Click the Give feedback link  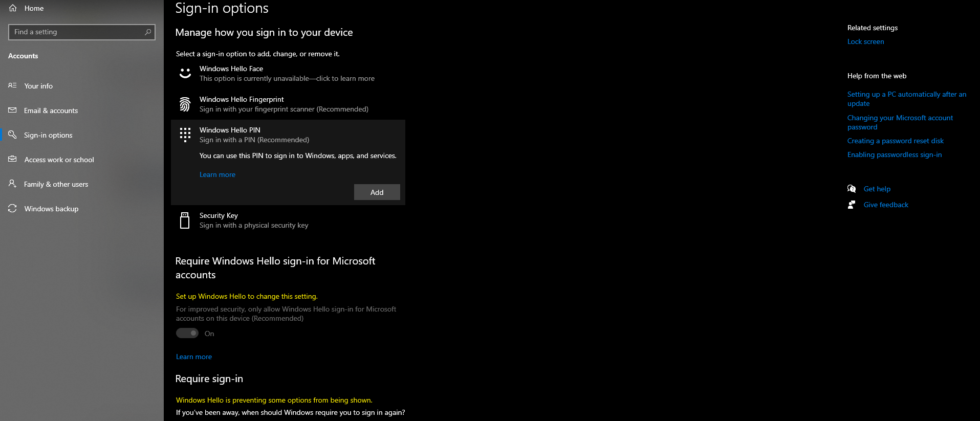click(886, 205)
